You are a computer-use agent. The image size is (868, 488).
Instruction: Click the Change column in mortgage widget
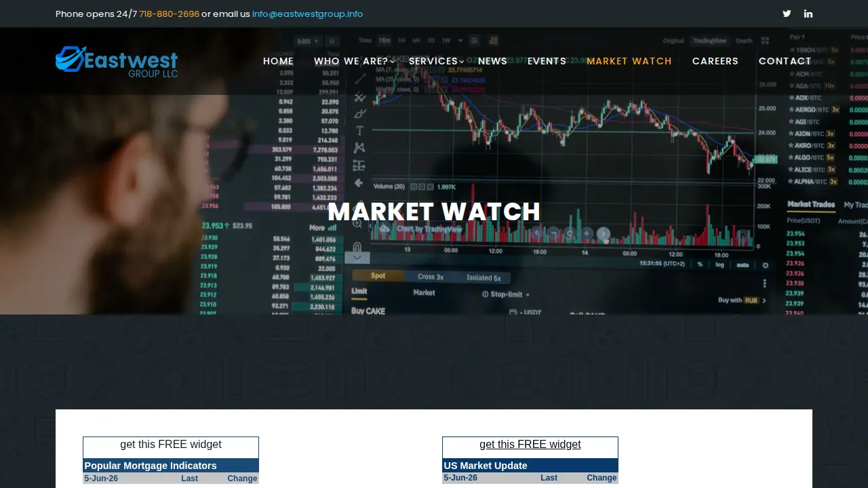[242, 479]
